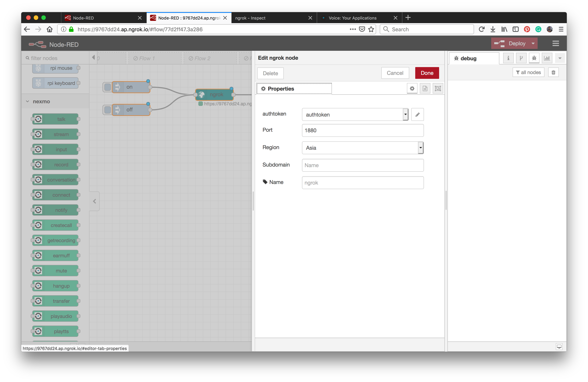
Task: Switch to the Flow 2 tab
Action: (x=210, y=58)
